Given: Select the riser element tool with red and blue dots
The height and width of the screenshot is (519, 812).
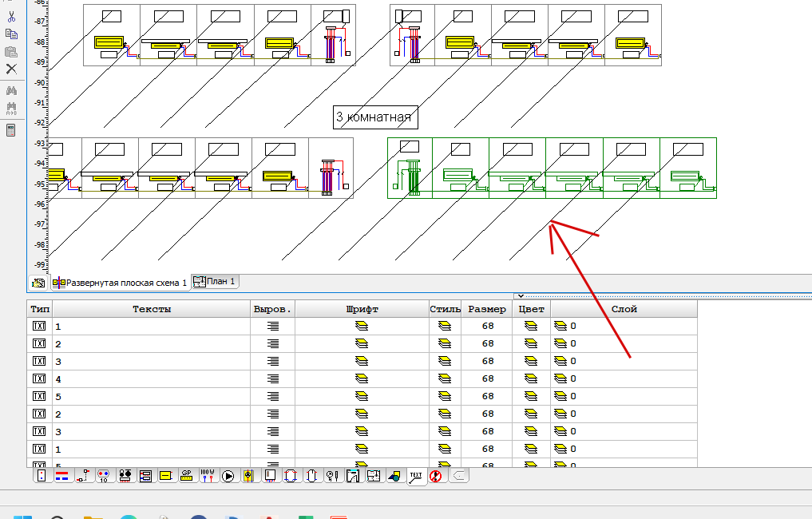Looking at the screenshot, I should tap(42, 476).
